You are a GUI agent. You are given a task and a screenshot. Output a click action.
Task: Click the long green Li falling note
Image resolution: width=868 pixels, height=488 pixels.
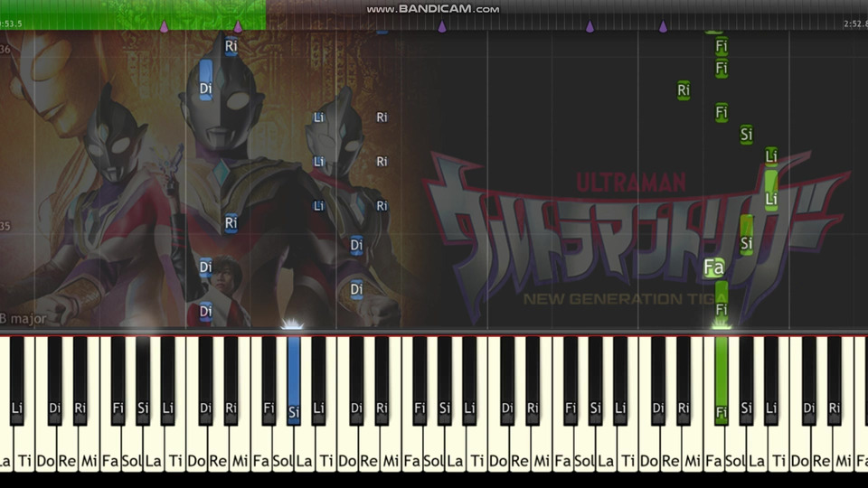click(771, 191)
